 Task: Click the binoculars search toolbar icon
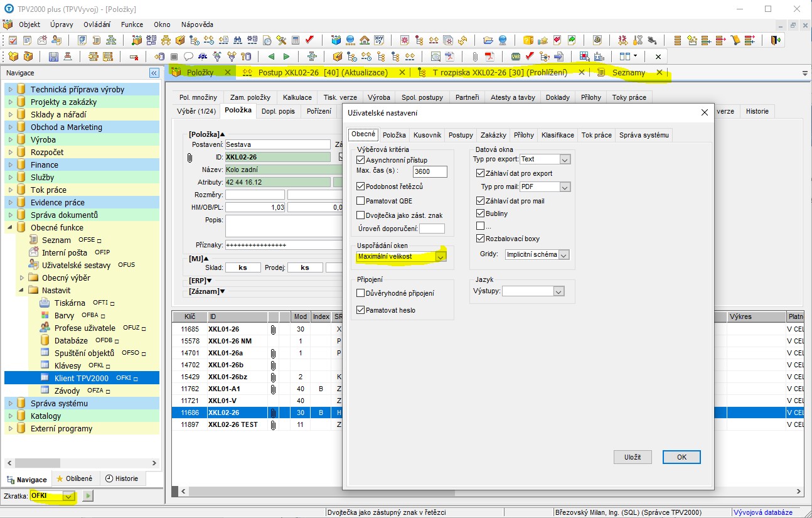(x=237, y=40)
